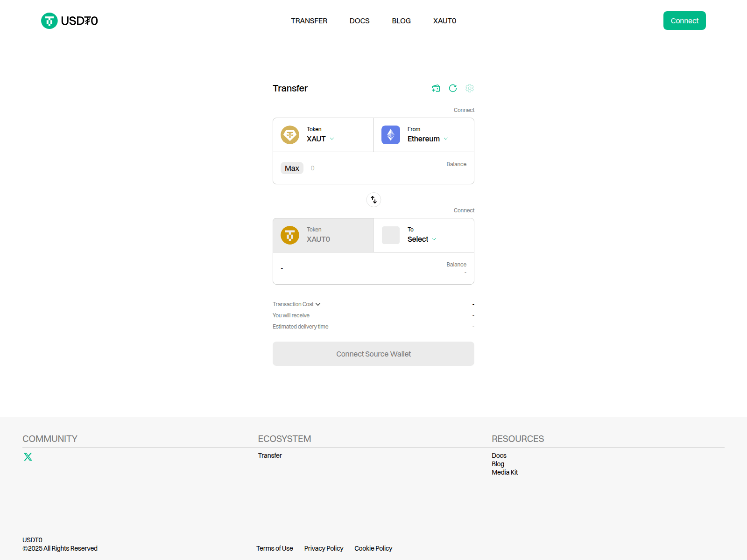
Task: Click the XAUT0 token icon
Action: (290, 235)
